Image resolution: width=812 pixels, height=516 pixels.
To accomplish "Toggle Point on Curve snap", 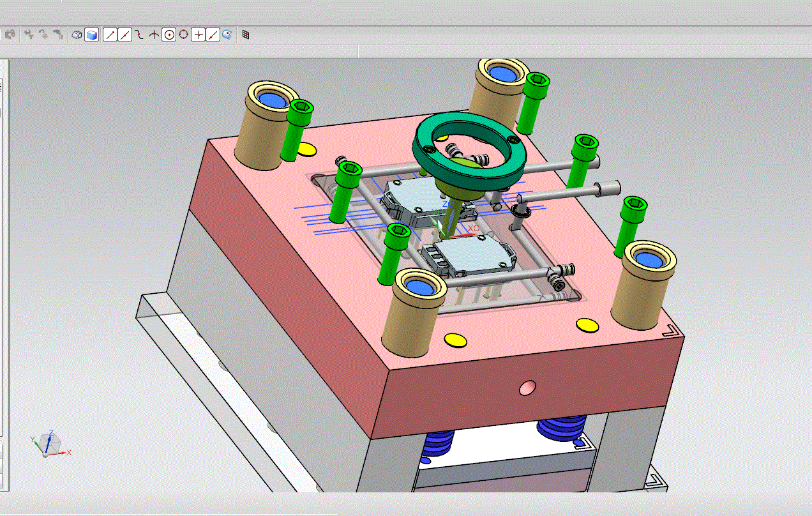I will [213, 34].
